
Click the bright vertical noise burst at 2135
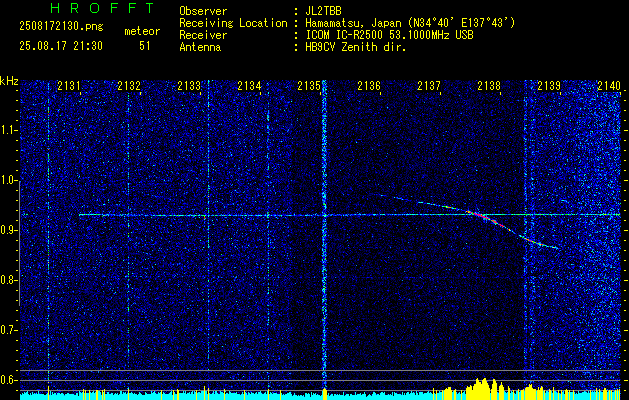[x=324, y=233]
